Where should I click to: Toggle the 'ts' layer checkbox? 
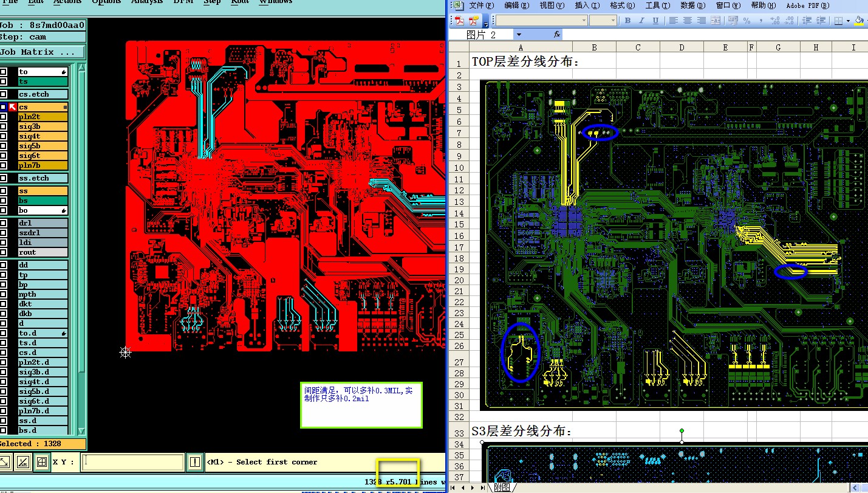(x=4, y=81)
